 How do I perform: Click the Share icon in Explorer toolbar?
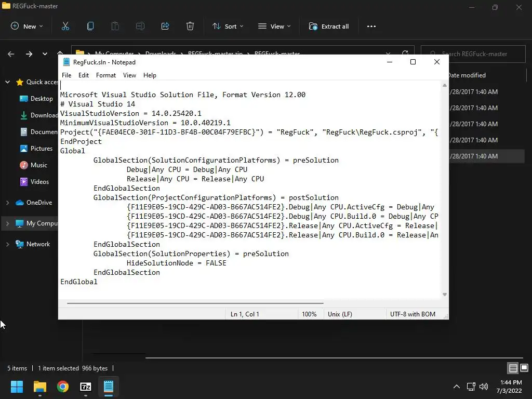(165, 26)
